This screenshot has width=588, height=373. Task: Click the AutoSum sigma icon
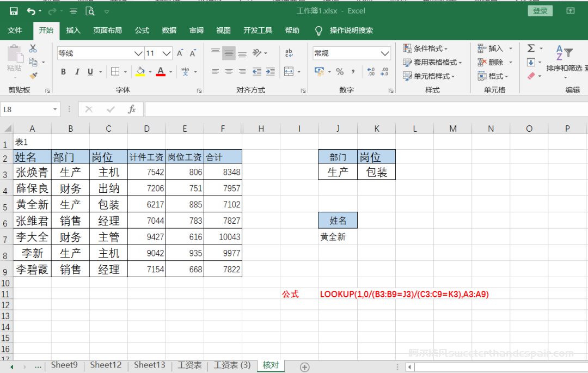click(531, 48)
